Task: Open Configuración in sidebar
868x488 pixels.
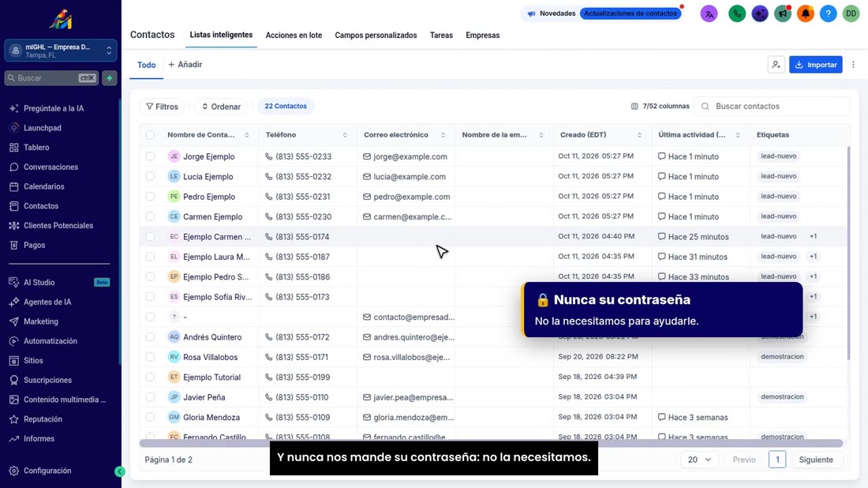Action: click(x=47, y=471)
